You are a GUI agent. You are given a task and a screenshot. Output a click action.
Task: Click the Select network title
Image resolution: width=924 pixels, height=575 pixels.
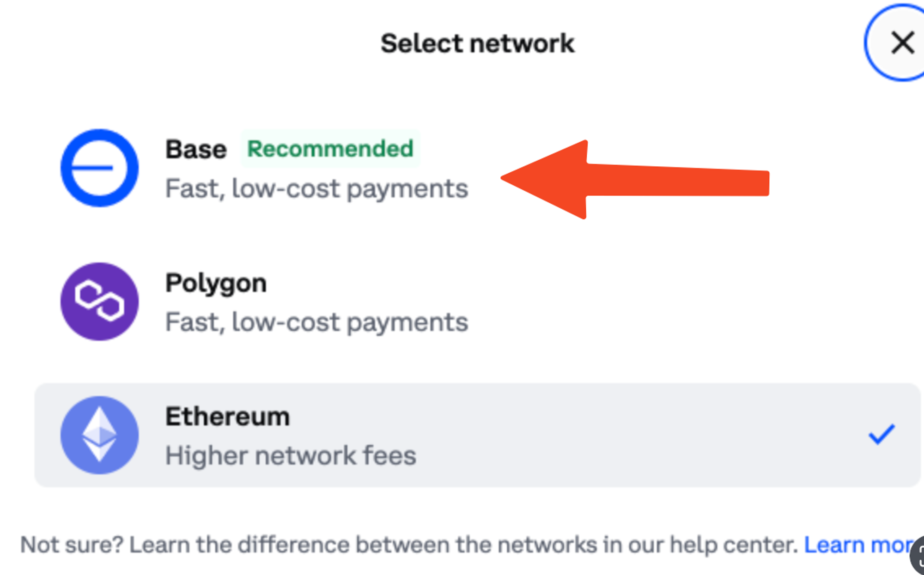tap(477, 44)
